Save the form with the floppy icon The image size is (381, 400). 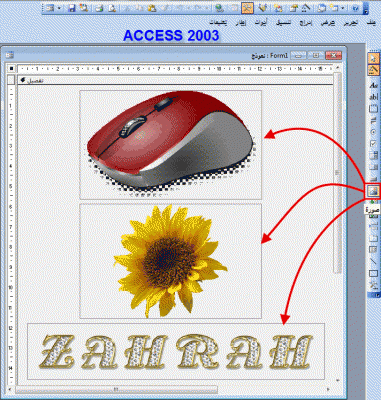(71, 8)
